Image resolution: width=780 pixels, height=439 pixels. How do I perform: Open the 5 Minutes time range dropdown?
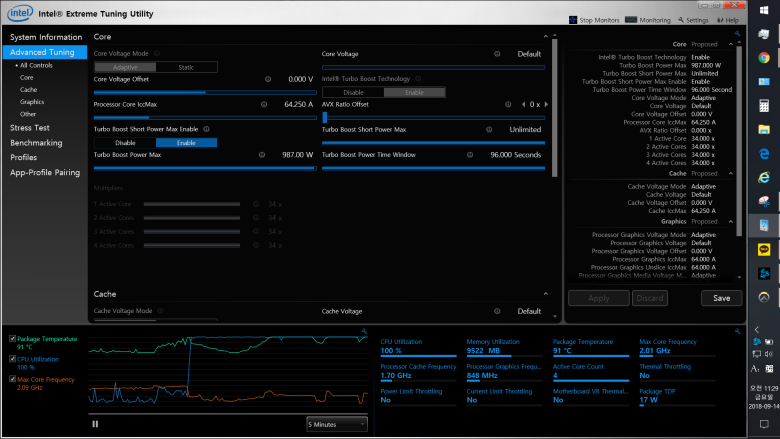click(336, 423)
